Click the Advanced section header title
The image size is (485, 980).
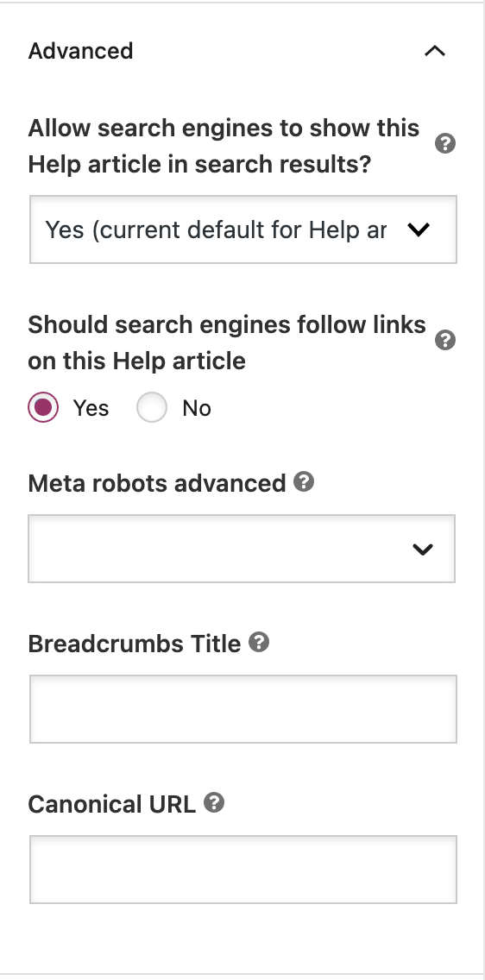pyautogui.click(x=80, y=51)
